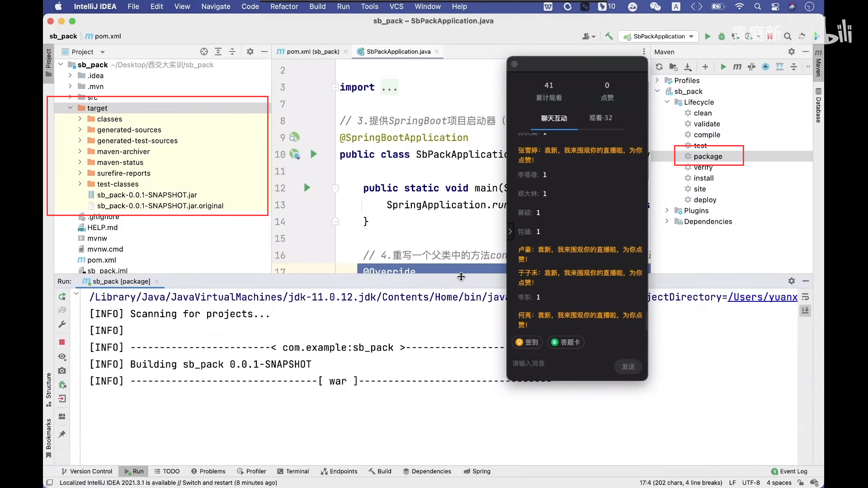Expand the surefire-reports folder

tap(80, 173)
